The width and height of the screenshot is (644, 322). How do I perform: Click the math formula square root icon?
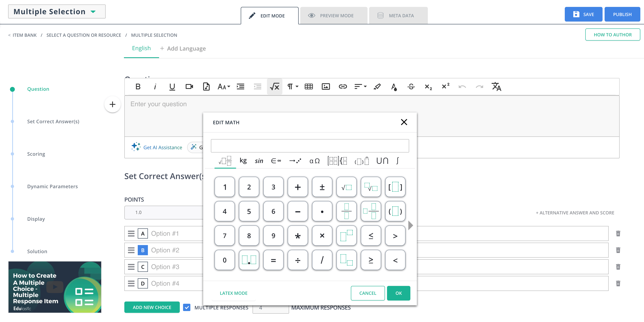pyautogui.click(x=274, y=87)
